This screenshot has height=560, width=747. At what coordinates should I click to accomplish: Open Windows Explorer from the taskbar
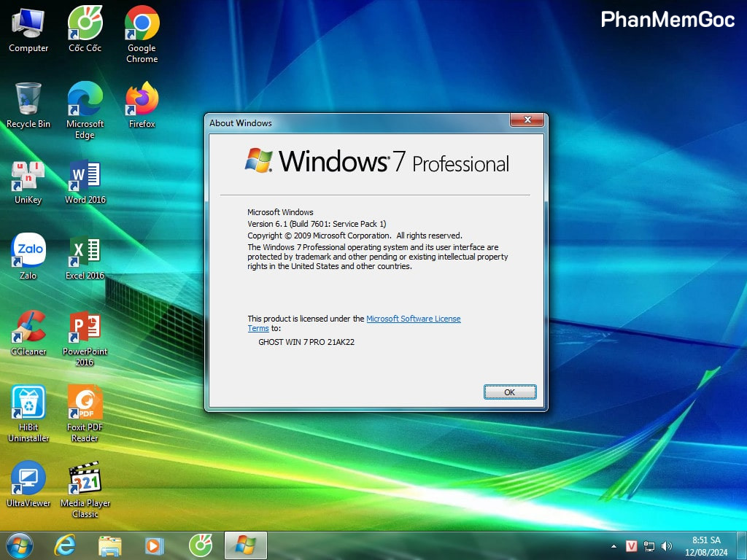pos(109,545)
